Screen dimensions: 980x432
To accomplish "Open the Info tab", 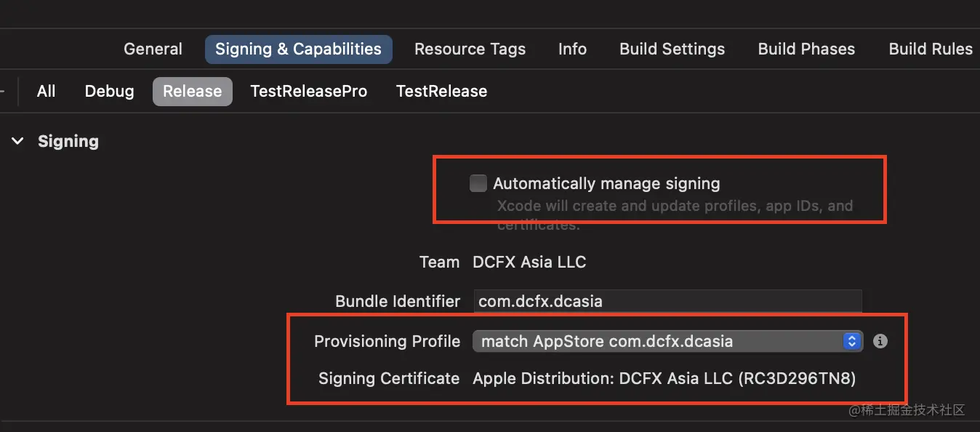I will 572,49.
